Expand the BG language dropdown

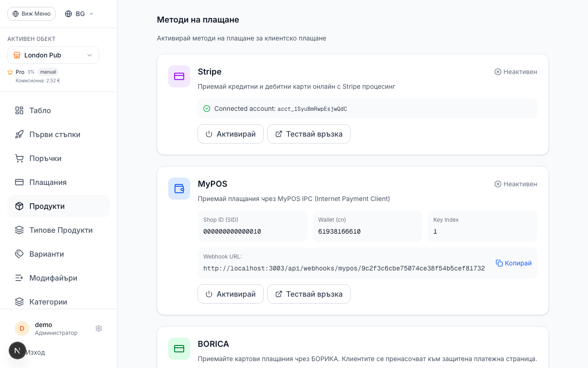pyautogui.click(x=79, y=14)
